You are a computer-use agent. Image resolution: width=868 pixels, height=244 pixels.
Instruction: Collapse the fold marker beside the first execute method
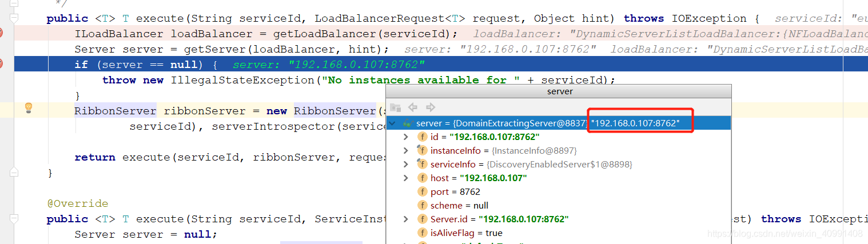(x=14, y=19)
